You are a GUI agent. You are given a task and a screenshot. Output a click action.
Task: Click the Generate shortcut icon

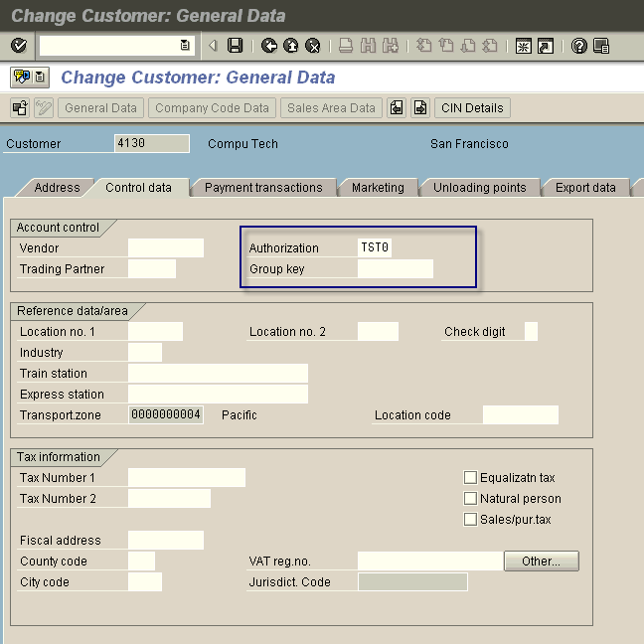pos(546,46)
